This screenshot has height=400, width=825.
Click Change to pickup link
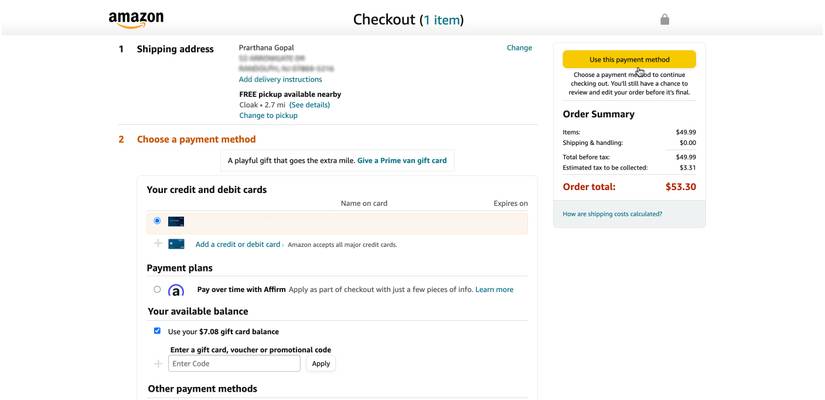[x=268, y=116]
